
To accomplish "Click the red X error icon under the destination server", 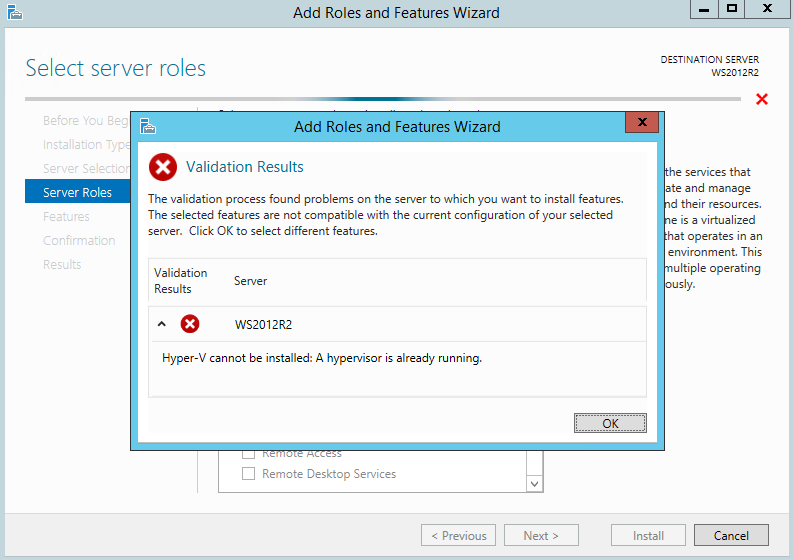I will coord(762,99).
